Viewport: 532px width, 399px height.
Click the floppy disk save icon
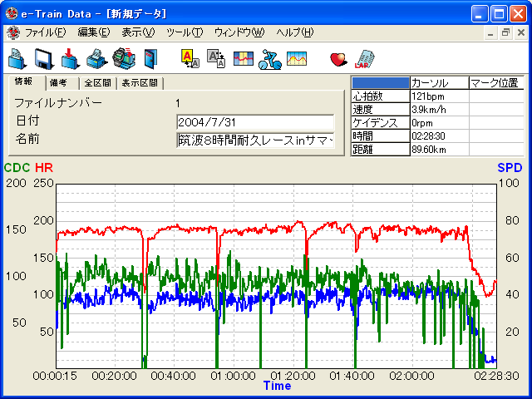click(44, 58)
